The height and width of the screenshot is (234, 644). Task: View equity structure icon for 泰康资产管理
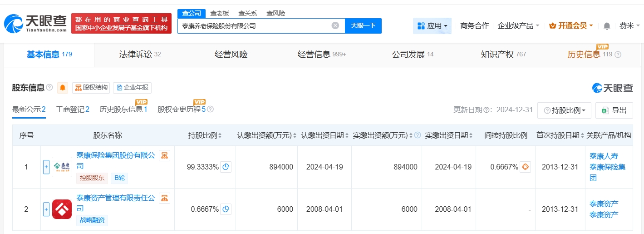click(x=164, y=198)
